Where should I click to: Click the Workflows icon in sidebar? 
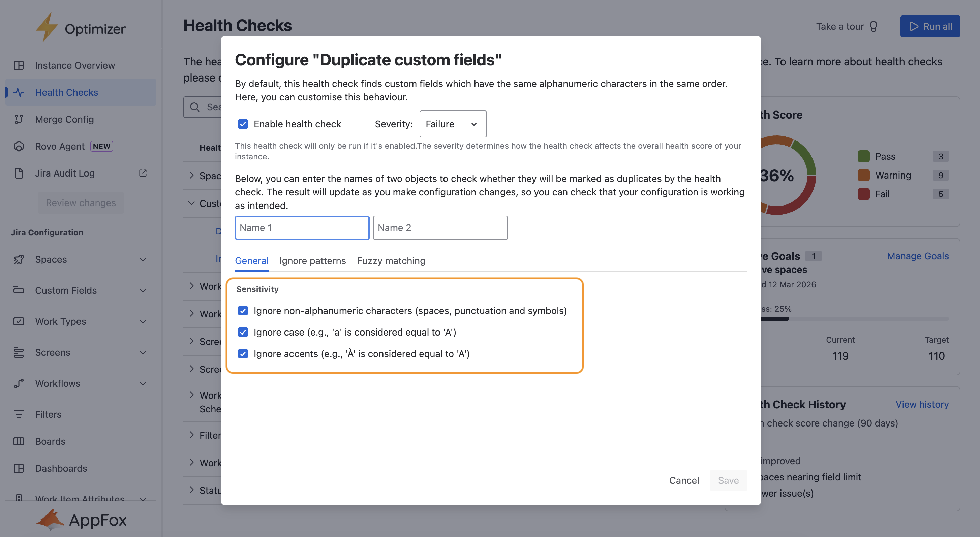coord(19,383)
